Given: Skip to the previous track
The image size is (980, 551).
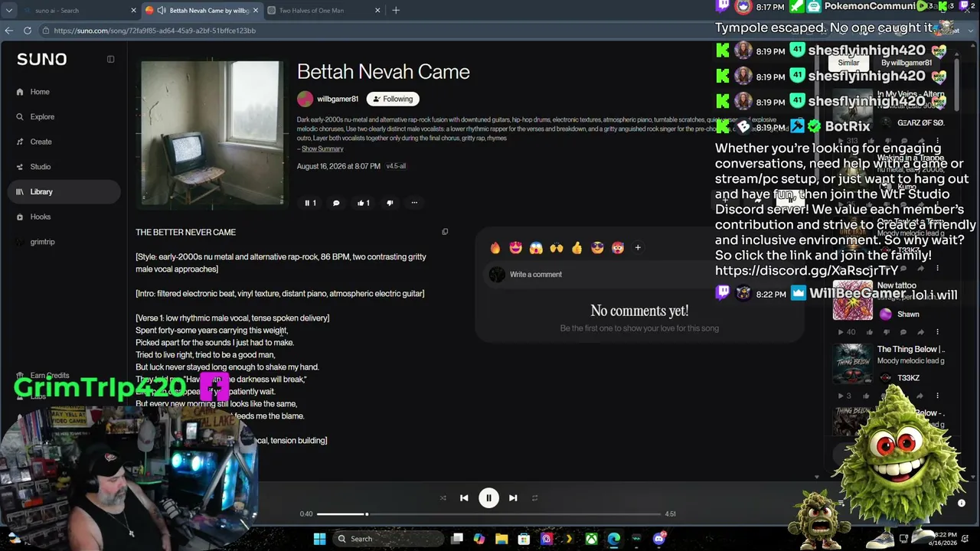Looking at the screenshot, I should coord(464,498).
